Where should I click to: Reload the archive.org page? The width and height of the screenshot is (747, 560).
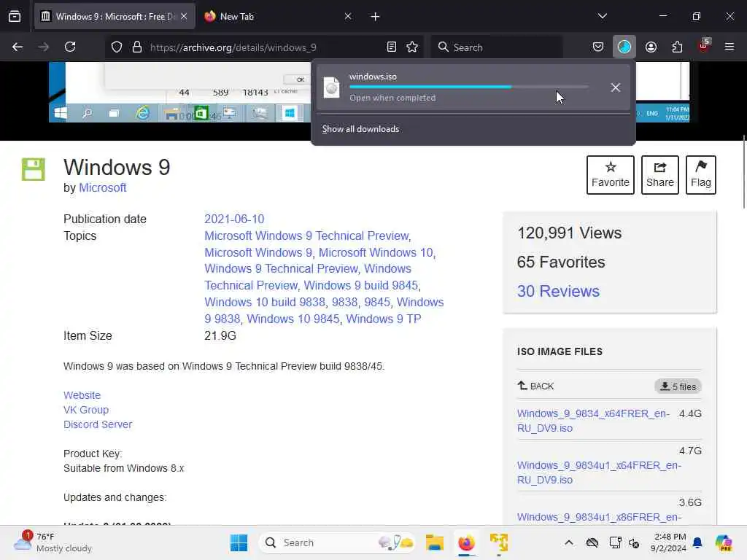point(70,47)
